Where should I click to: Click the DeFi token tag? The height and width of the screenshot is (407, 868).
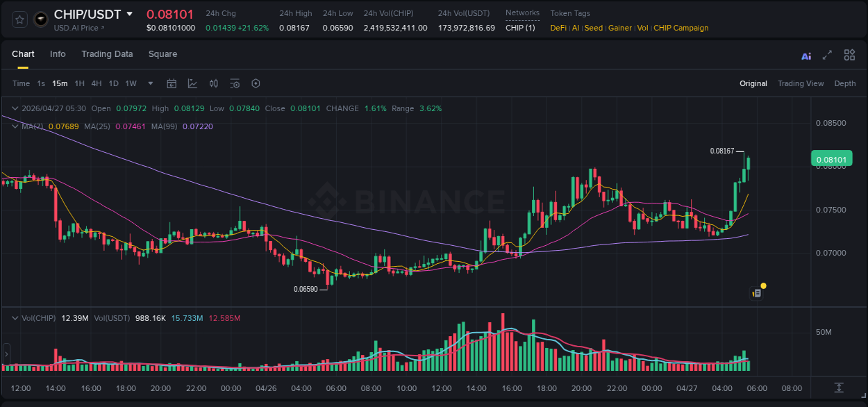tap(558, 28)
